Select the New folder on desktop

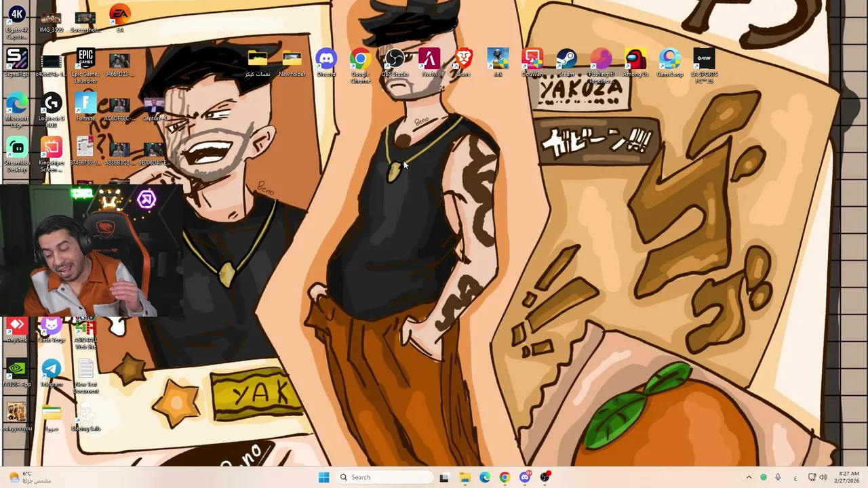292,63
